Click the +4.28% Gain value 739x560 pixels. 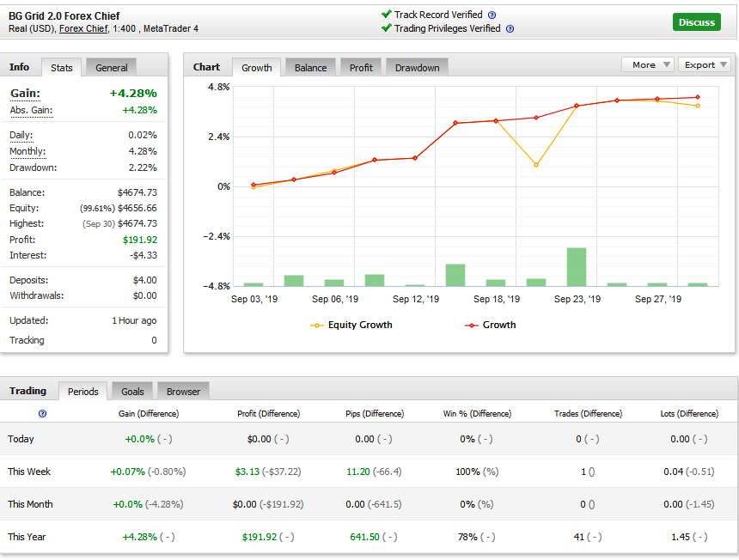click(133, 94)
